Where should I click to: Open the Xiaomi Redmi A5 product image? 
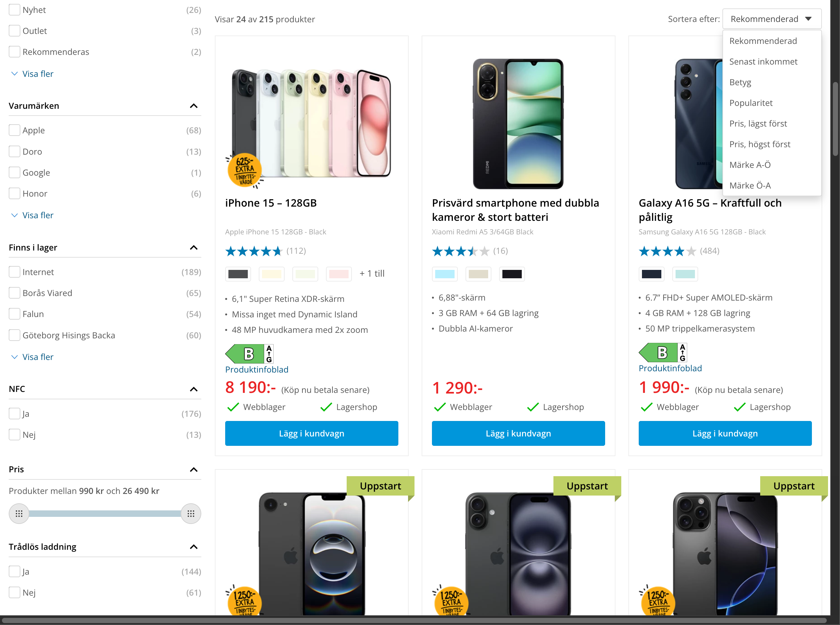pos(518,123)
